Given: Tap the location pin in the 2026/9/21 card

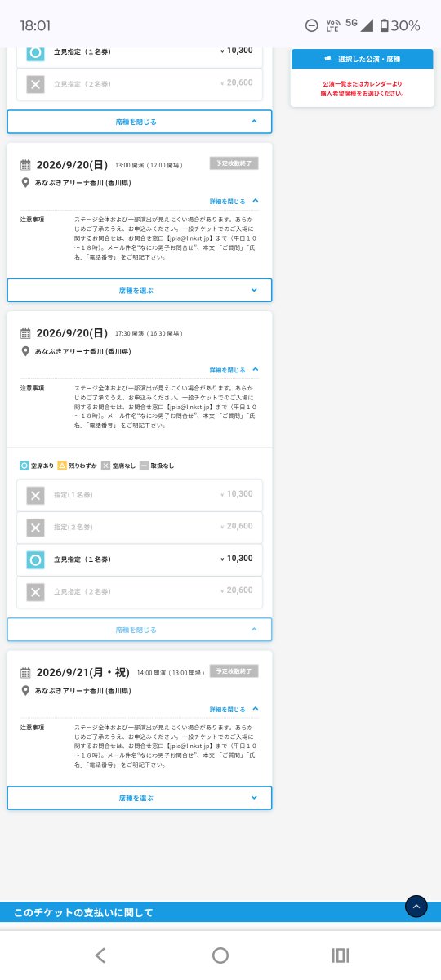Looking at the screenshot, I should [x=26, y=691].
